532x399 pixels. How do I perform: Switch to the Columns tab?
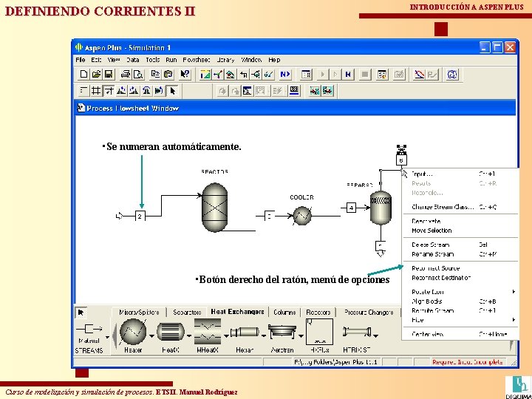click(284, 313)
